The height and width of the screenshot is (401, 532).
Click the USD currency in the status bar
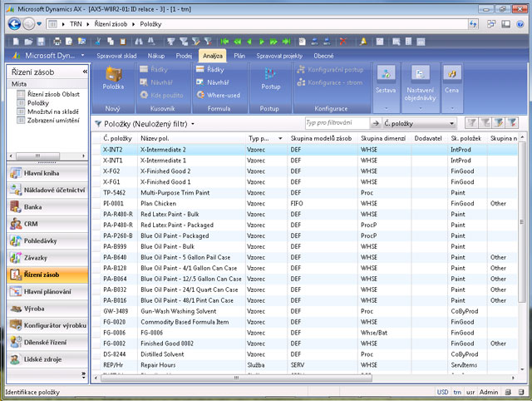(x=442, y=392)
